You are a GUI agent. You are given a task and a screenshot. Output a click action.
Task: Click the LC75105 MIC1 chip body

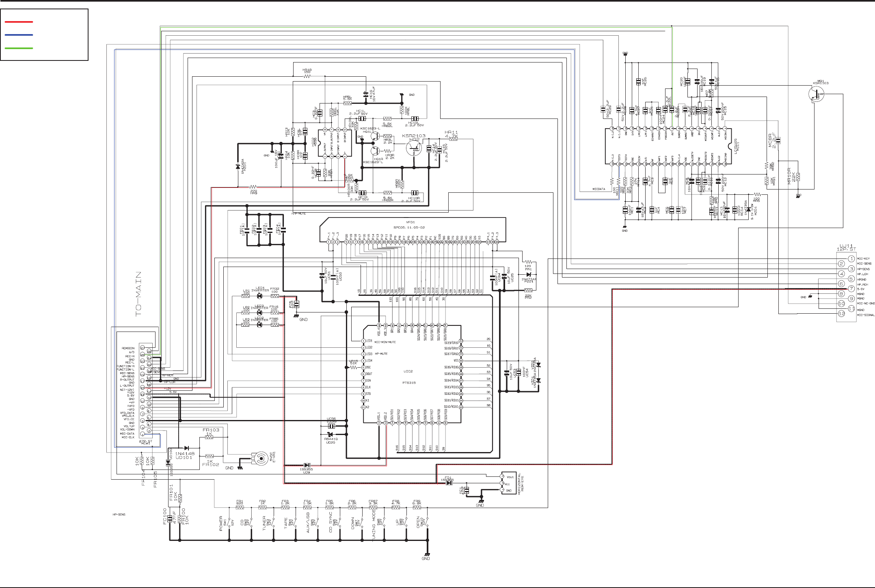669,146
